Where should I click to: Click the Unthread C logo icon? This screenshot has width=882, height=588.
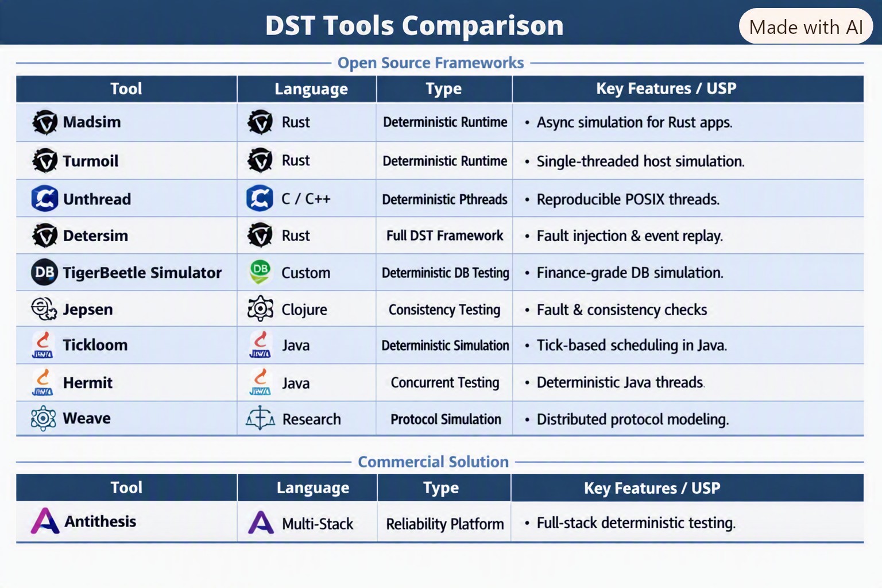45,199
